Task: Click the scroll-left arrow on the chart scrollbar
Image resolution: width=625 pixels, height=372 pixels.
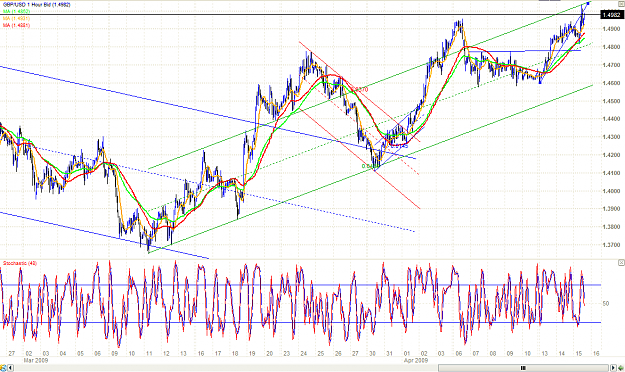Action: click(x=11, y=368)
